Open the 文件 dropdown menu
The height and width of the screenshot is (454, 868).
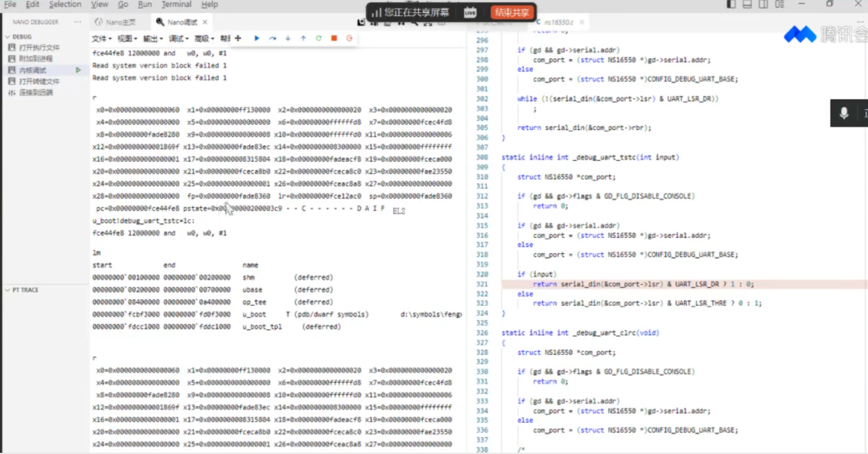coord(102,38)
